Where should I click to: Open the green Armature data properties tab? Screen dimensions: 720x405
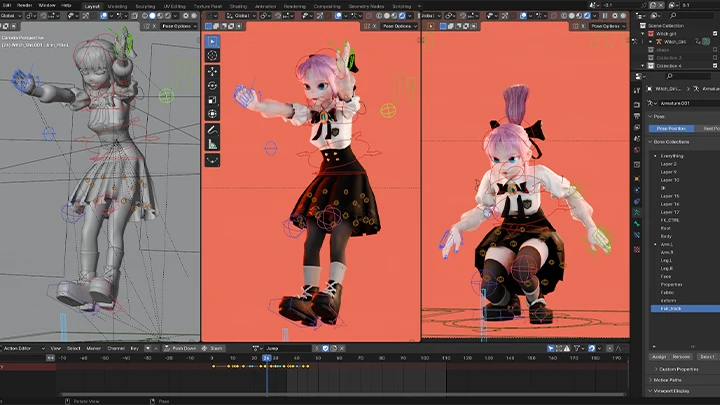coord(637,213)
